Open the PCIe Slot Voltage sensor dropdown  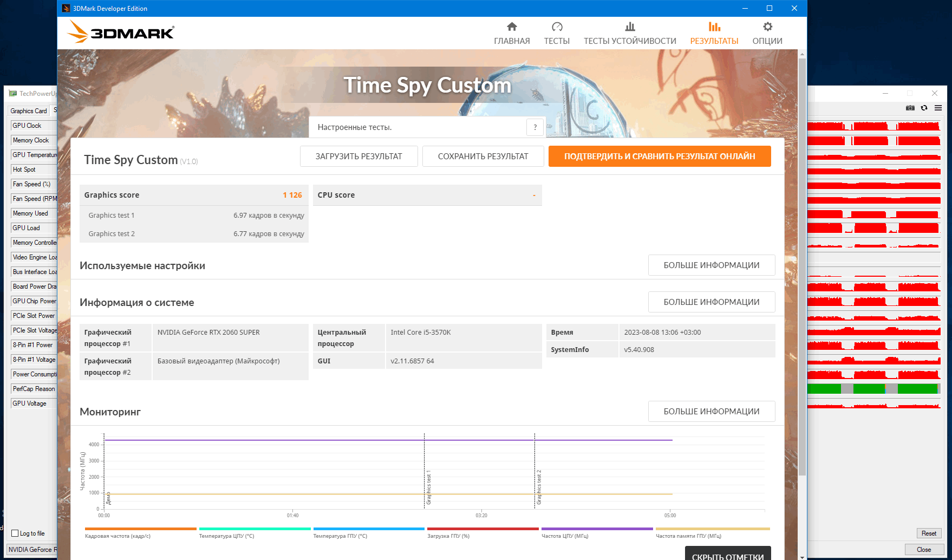pos(34,330)
